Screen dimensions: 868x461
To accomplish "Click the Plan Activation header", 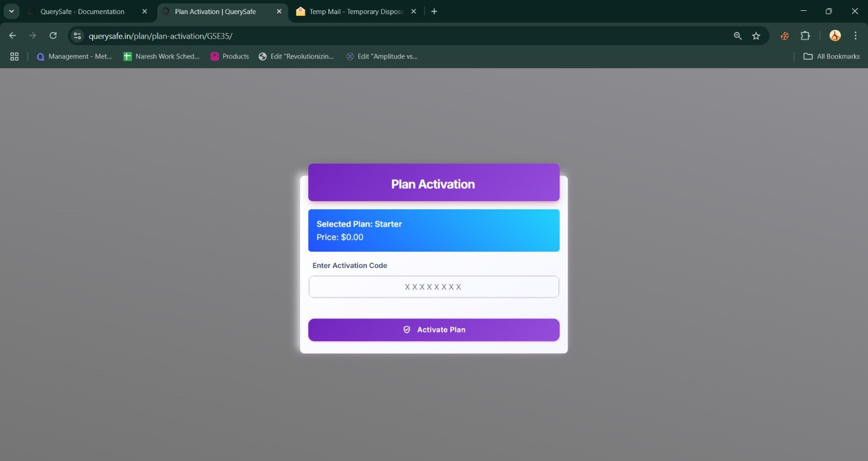I will pyautogui.click(x=433, y=184).
